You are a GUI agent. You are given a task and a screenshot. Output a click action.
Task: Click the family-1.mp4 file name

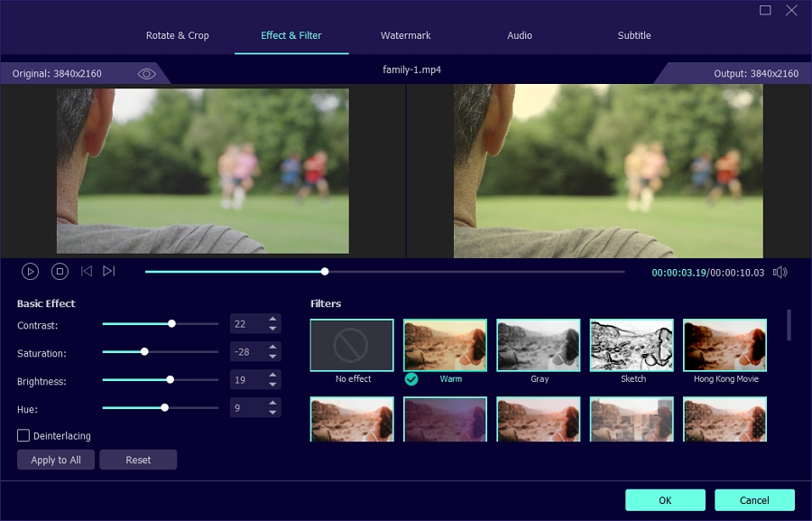411,70
